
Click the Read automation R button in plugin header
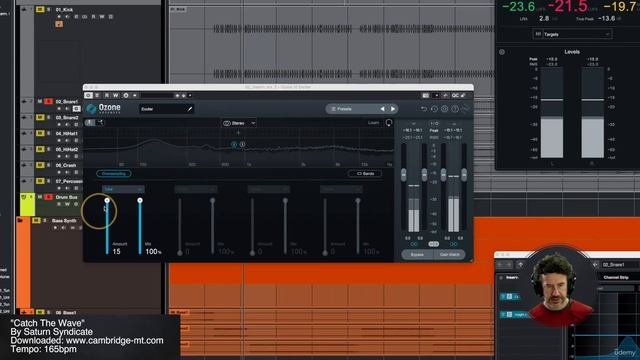click(107, 96)
